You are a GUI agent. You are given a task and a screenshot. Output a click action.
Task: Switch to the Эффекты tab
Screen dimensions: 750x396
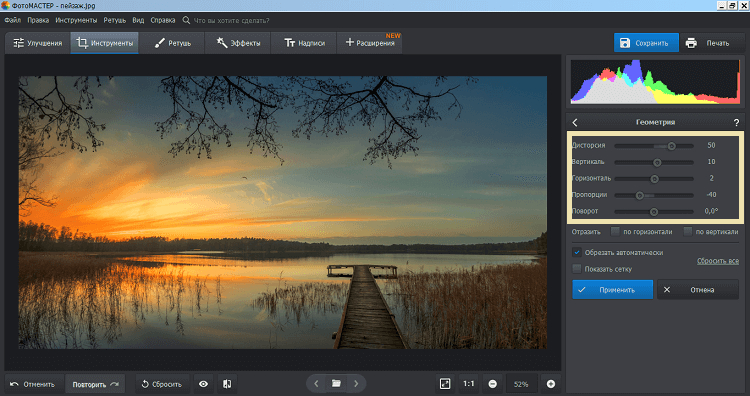pyautogui.click(x=238, y=43)
